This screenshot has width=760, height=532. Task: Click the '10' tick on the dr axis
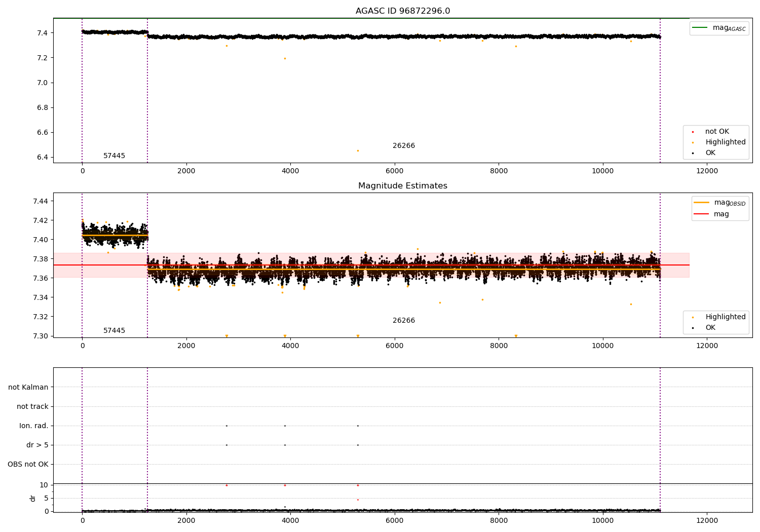tap(44, 485)
